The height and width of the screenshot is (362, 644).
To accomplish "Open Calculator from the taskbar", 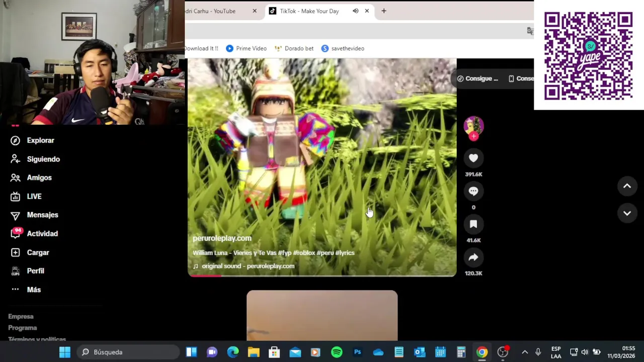I will 461,352.
